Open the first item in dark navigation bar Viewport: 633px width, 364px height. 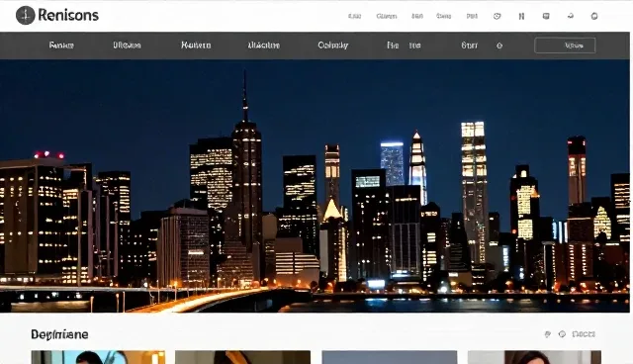click(61, 45)
